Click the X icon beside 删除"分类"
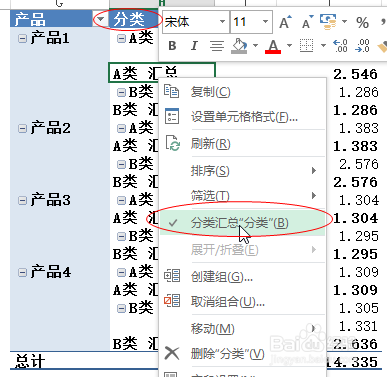Image resolution: width=387 pixels, height=377 pixels. point(172,353)
